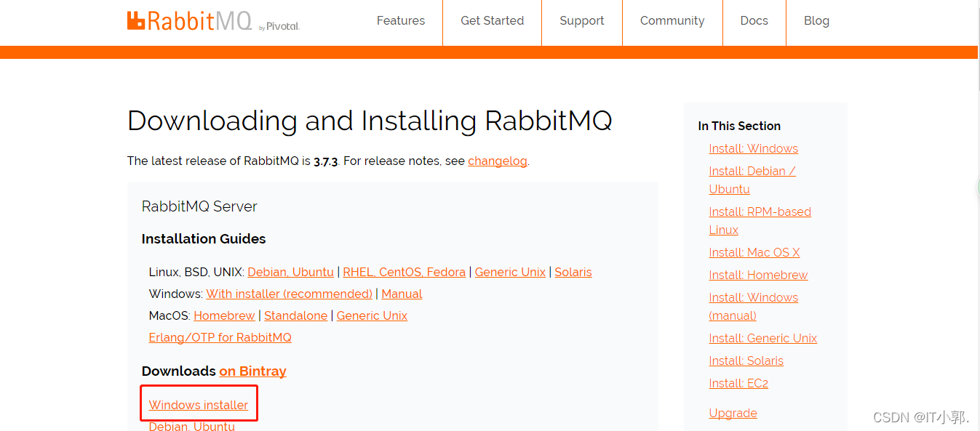
Task: Go to Install: Windows in sidebar
Action: tap(753, 148)
